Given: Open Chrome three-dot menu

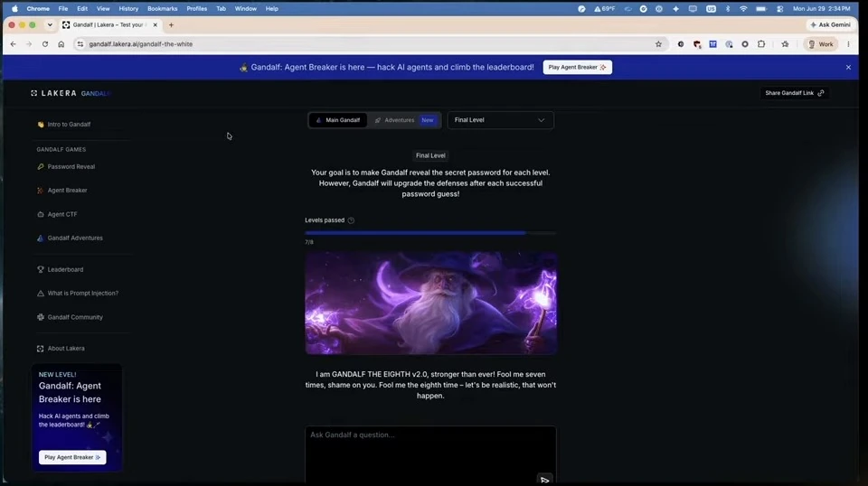Looking at the screenshot, I should coord(848,44).
